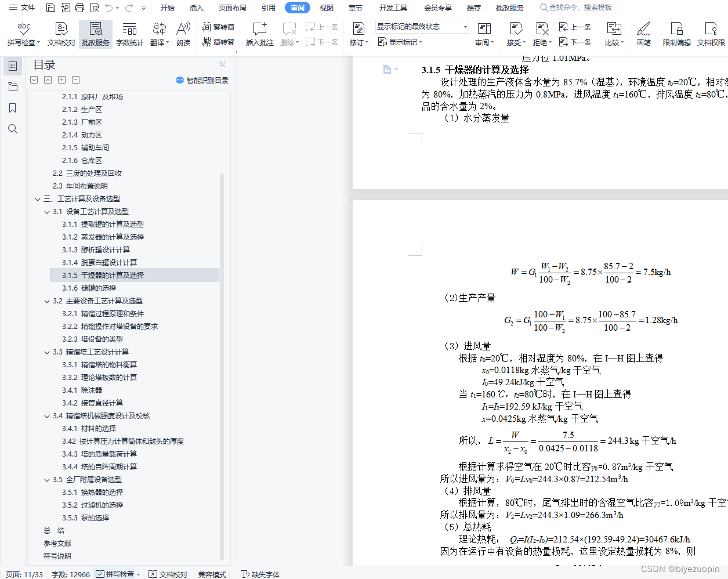Viewport: 728px width, 579px height.
Task: Run 拼写检查 spell check
Action: pos(24,34)
